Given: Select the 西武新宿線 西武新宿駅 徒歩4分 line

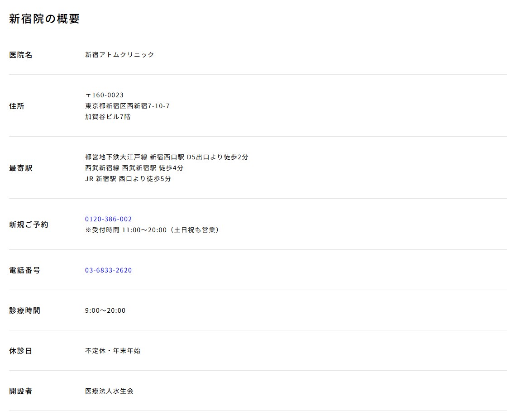Looking at the screenshot, I should tap(134, 168).
